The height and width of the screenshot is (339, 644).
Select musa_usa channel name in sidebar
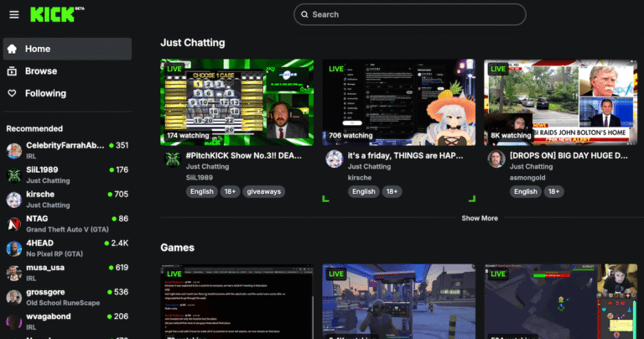(x=45, y=268)
